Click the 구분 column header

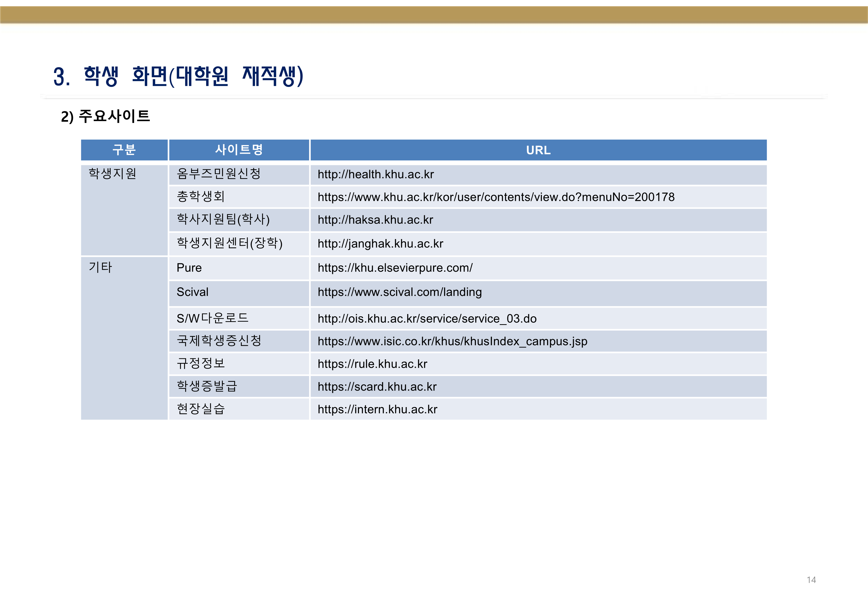tap(124, 150)
